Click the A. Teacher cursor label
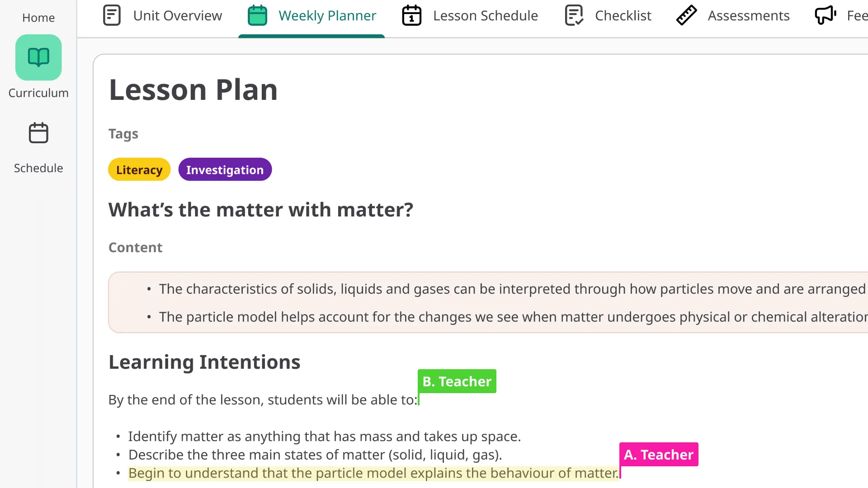Viewport: 868px width, 488px height. tap(658, 455)
